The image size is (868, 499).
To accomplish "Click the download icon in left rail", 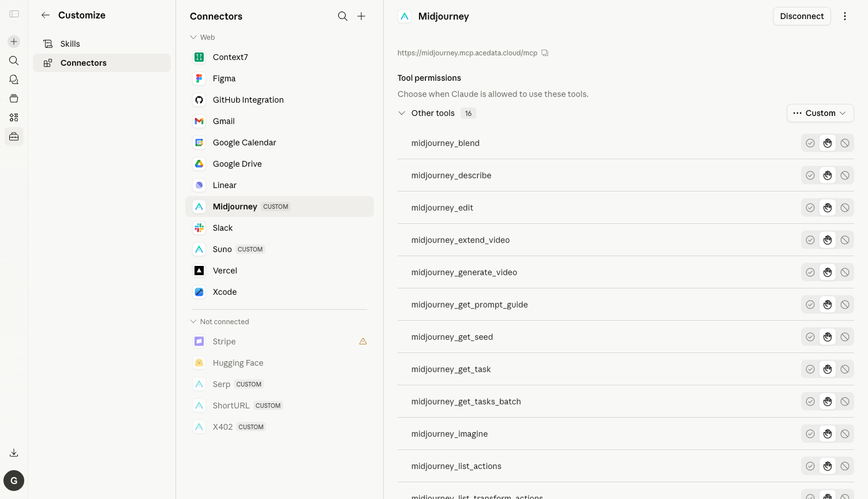I will (14, 453).
